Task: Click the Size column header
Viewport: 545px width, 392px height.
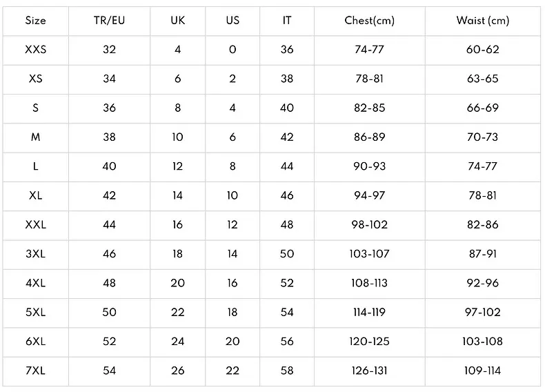Action: (35, 21)
